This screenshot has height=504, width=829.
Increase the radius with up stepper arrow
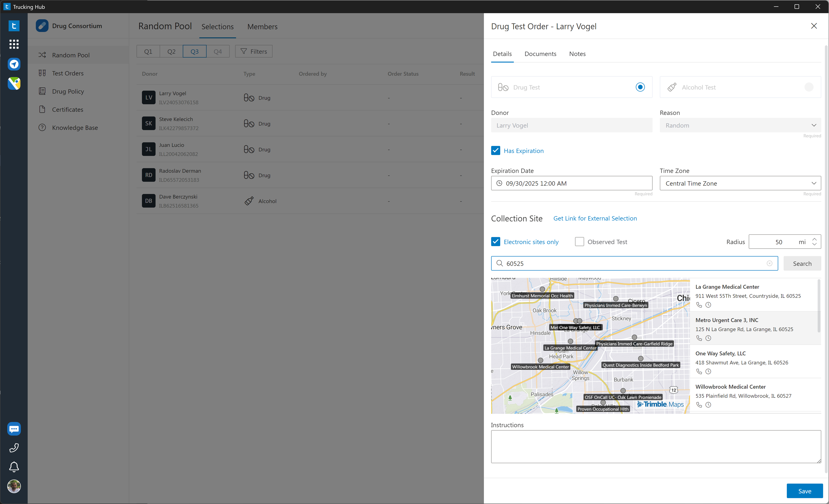tap(814, 239)
